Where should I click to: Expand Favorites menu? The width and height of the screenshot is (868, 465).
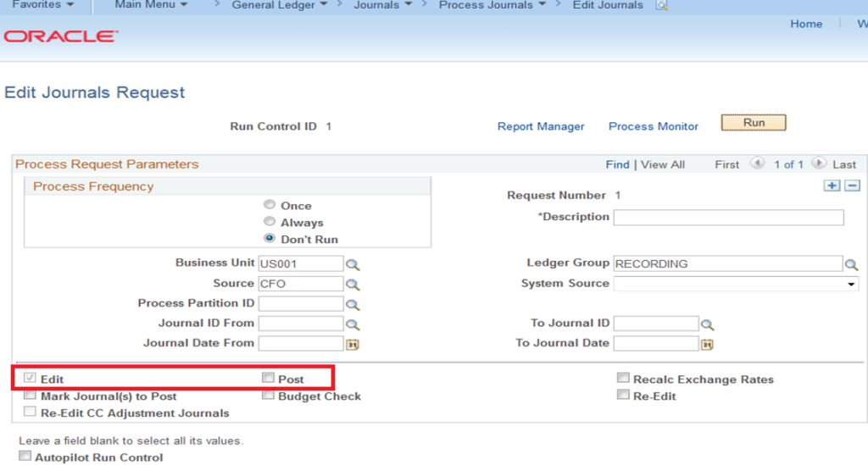point(42,5)
